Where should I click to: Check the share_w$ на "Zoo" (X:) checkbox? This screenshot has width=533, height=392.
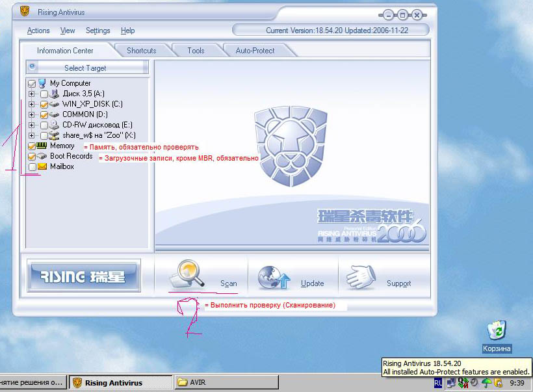(x=44, y=136)
